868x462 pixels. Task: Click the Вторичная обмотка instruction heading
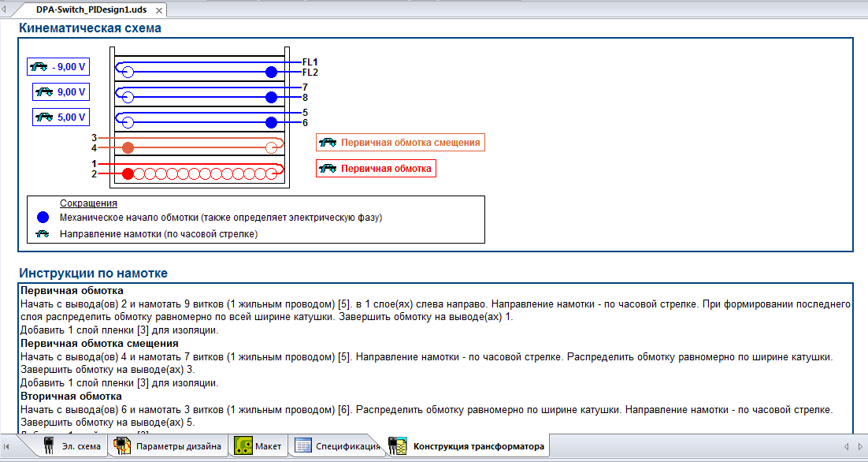coord(71,397)
